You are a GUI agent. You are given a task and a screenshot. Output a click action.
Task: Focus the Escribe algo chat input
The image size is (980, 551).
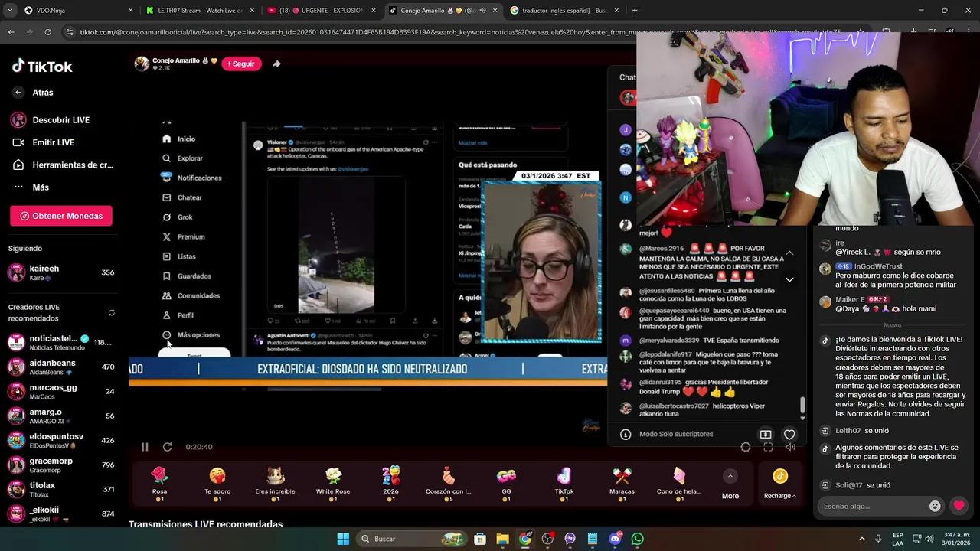[873, 506]
